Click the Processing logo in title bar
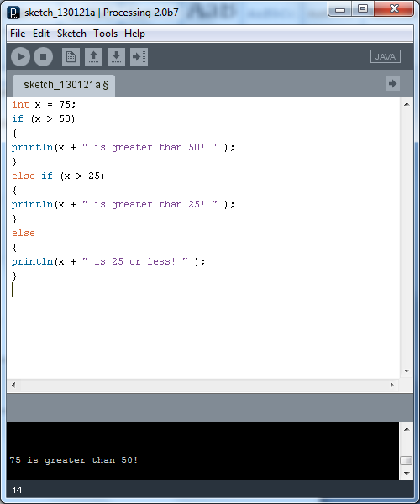The width and height of the screenshot is (420, 504). click(x=13, y=13)
